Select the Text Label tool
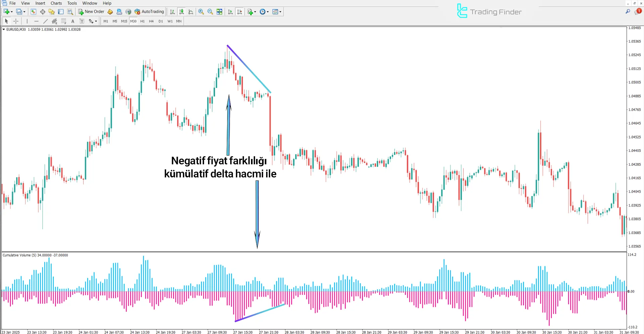Image resolution: width=644 pixels, height=334 pixels. tap(82, 21)
